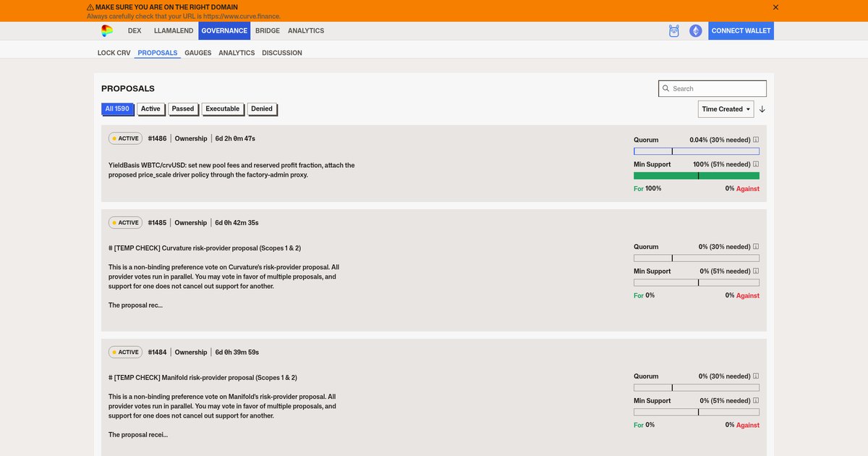This screenshot has height=456, width=868.
Task: Click '0% Against' label in proposal #1486
Action: (x=742, y=188)
